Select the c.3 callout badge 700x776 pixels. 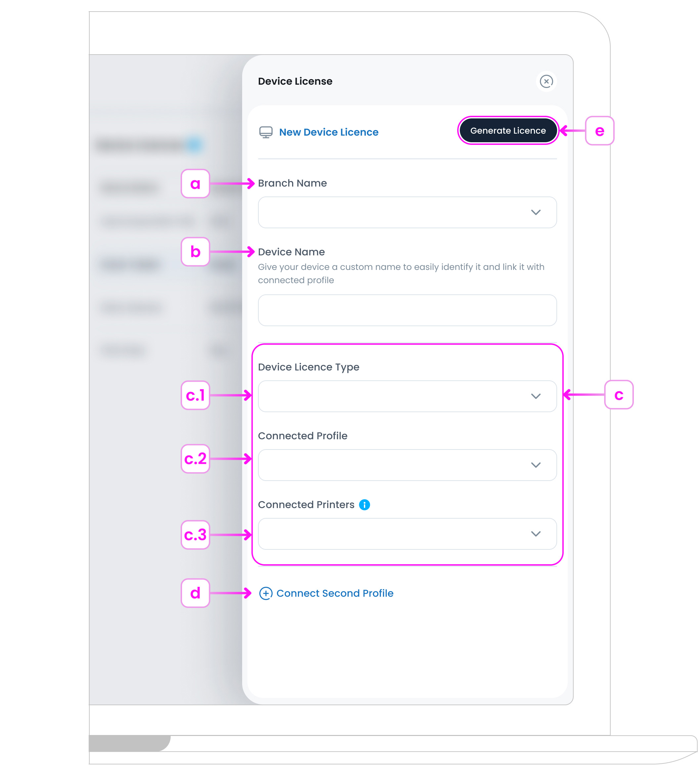click(196, 535)
